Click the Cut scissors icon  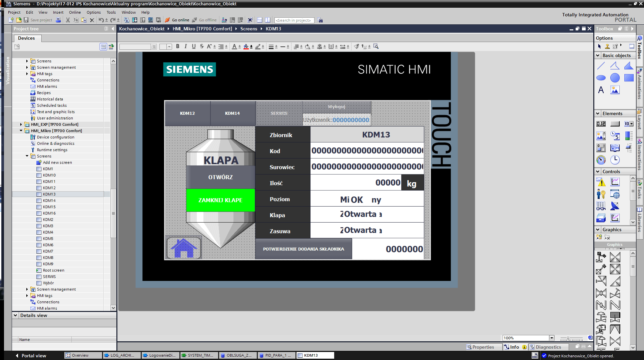(x=68, y=20)
